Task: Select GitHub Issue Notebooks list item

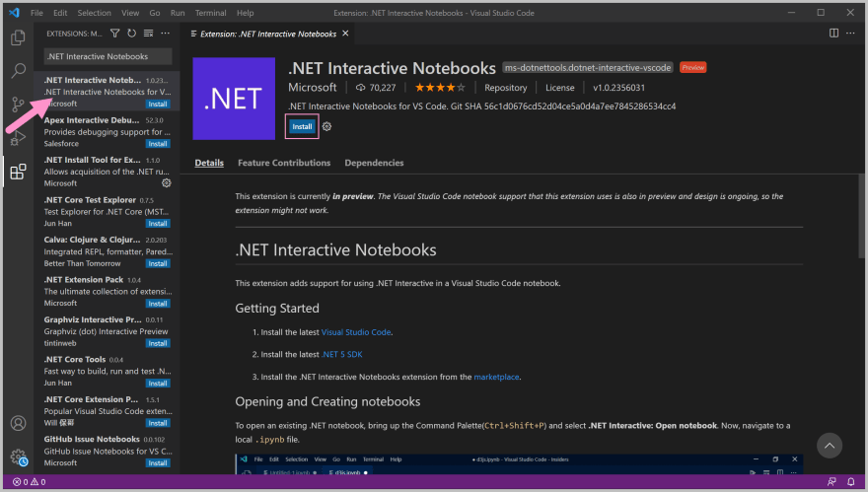Action: [107, 451]
